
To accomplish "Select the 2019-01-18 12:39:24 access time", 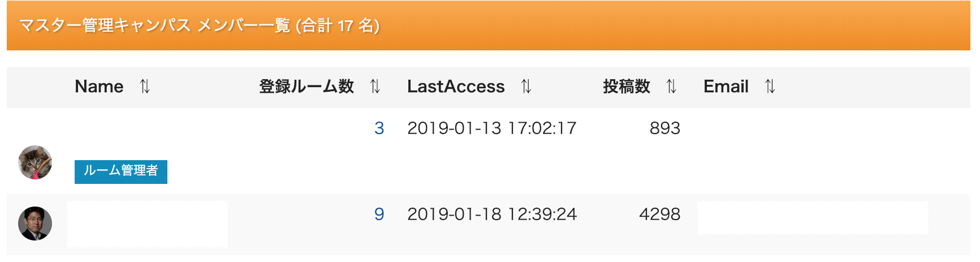I will [491, 214].
